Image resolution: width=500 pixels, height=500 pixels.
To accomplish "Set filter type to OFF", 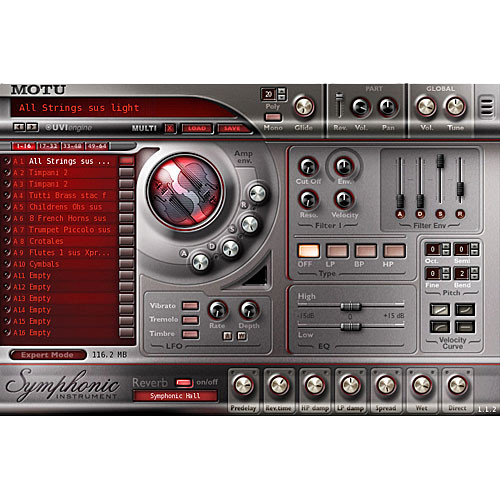I will [x=309, y=251].
